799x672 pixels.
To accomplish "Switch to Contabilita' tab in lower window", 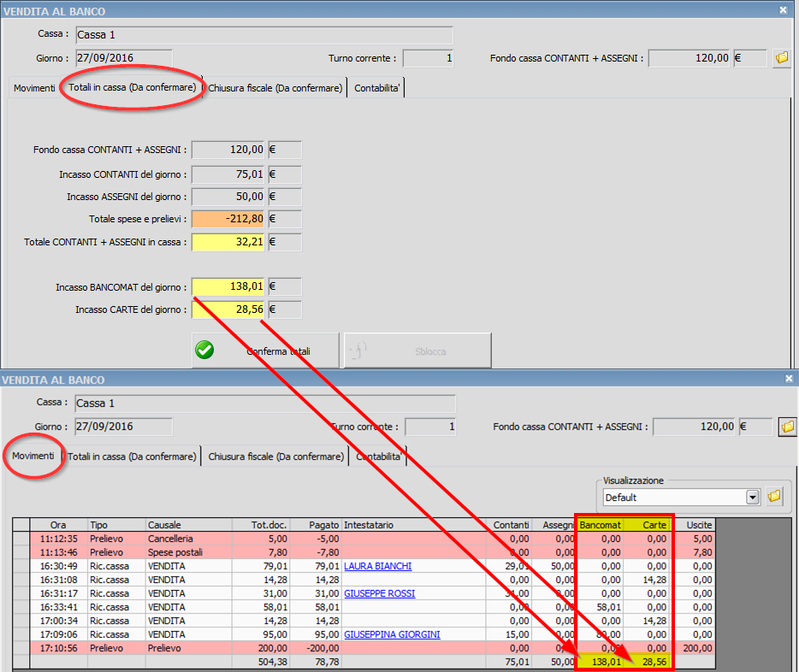I will pyautogui.click(x=379, y=457).
